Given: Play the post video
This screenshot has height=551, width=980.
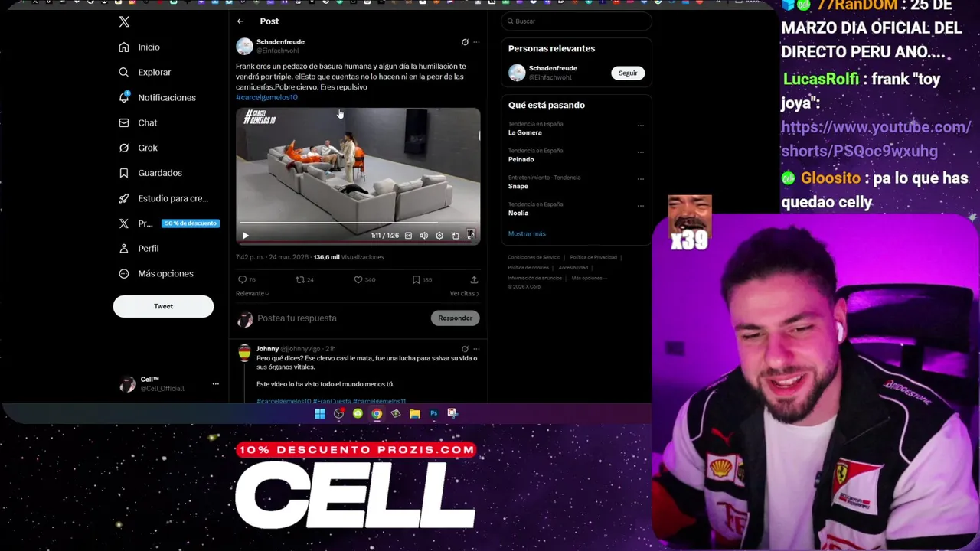Looking at the screenshot, I should point(246,236).
